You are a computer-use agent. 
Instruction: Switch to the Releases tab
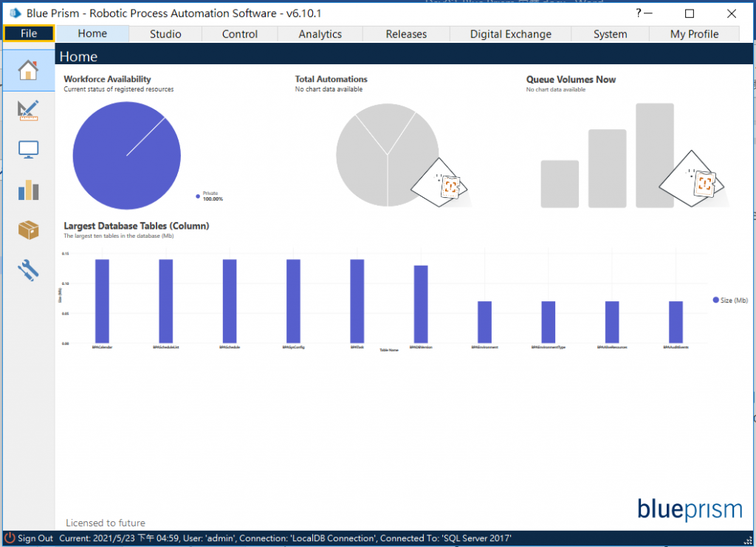click(406, 34)
